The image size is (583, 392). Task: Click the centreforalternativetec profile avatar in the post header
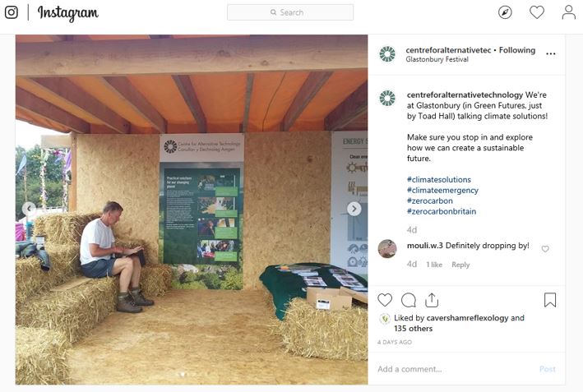(387, 54)
